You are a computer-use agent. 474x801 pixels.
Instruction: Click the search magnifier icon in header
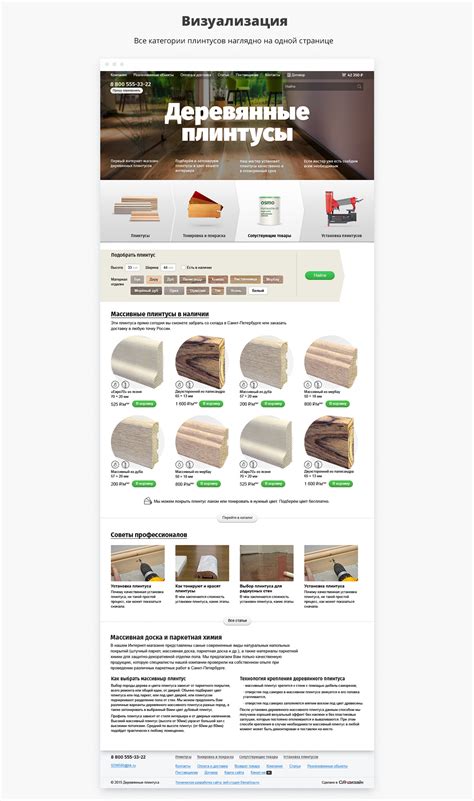point(359,86)
